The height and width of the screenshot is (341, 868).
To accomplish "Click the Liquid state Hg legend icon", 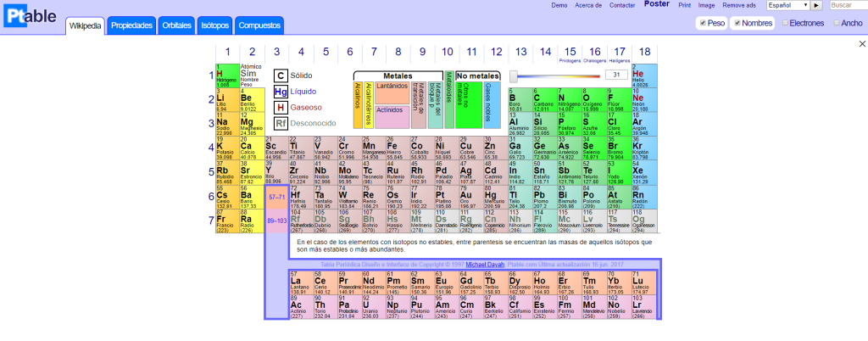I will click(281, 92).
